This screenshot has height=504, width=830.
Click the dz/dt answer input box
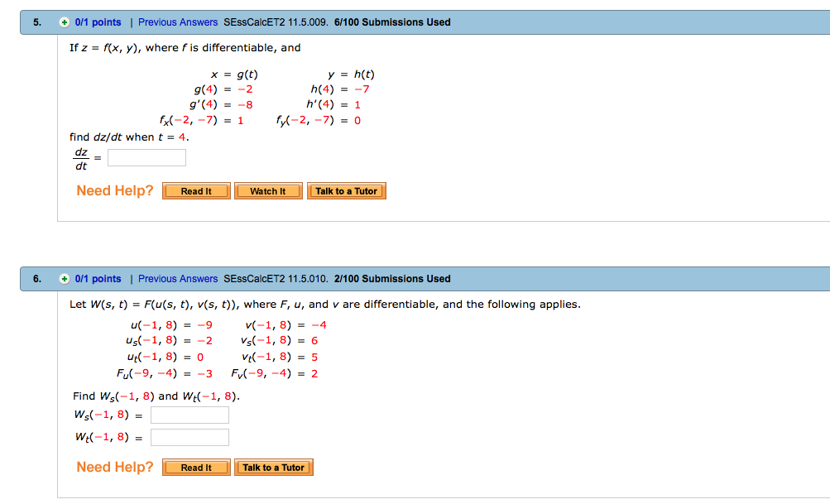point(146,156)
